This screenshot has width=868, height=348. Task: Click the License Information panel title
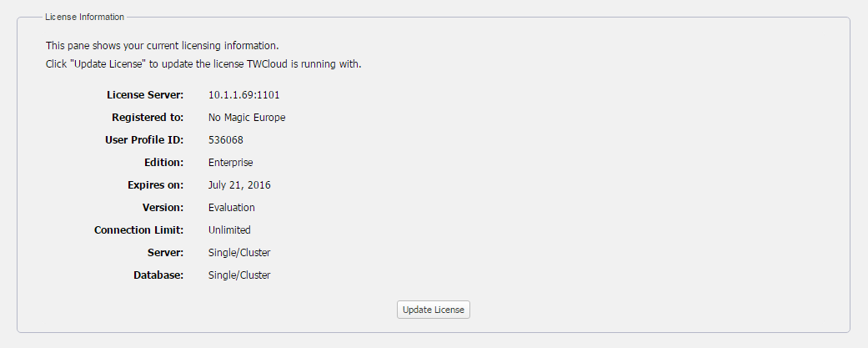point(84,17)
